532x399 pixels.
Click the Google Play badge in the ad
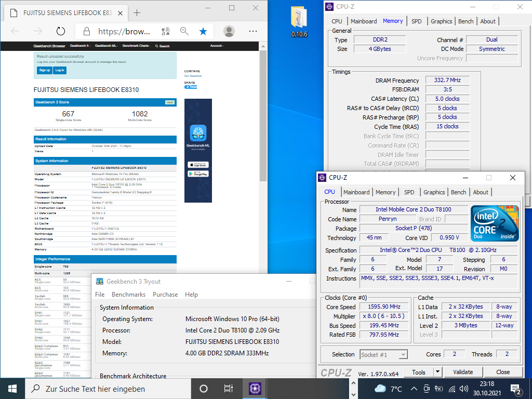(x=198, y=174)
